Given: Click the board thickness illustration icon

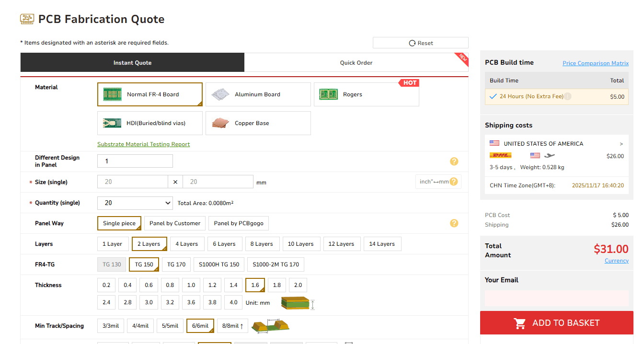Looking at the screenshot, I should pos(298,303).
